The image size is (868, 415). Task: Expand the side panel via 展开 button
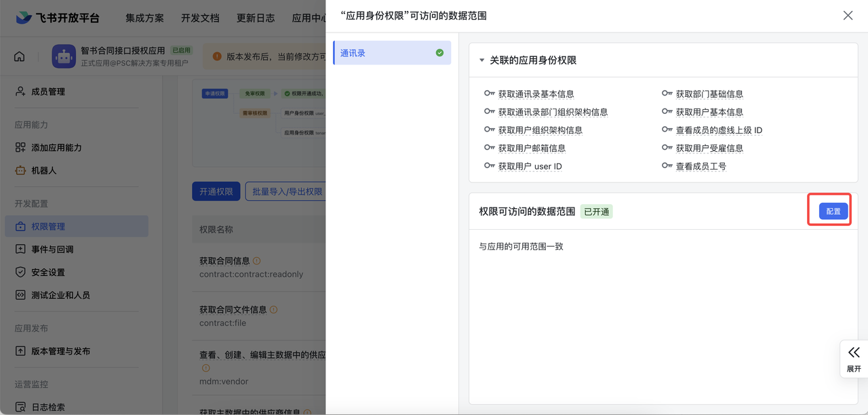pos(854,359)
